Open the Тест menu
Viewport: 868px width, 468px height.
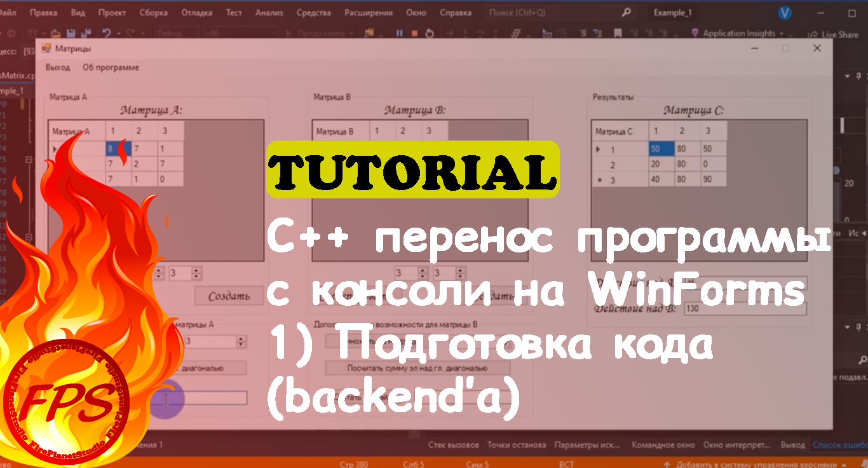pos(234,12)
